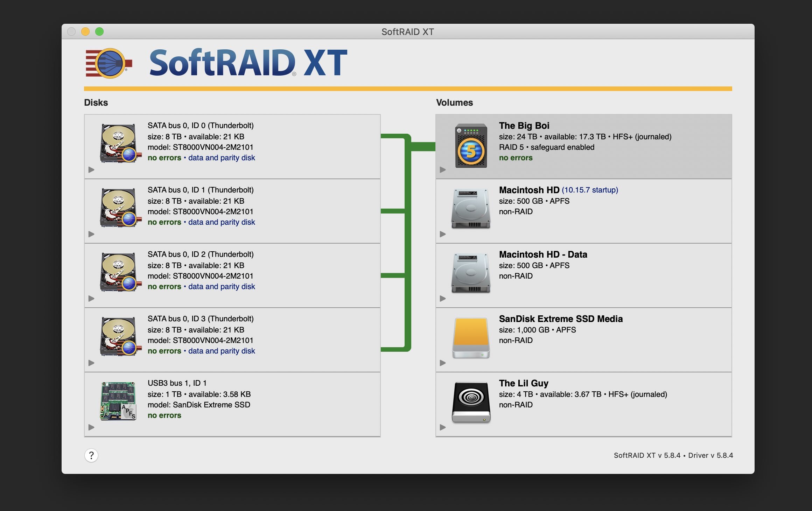Click 'no errors' status under The Big Boi
The image size is (812, 511).
coord(516,157)
